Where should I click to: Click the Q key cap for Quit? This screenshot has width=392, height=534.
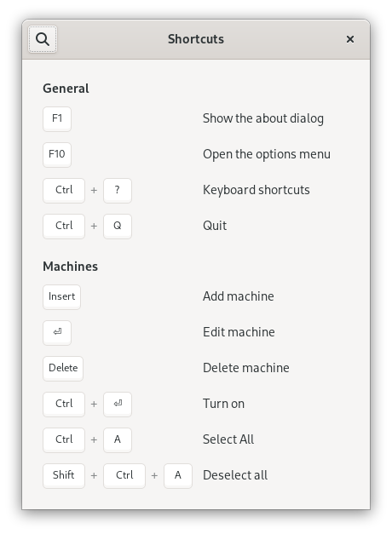[x=118, y=226]
